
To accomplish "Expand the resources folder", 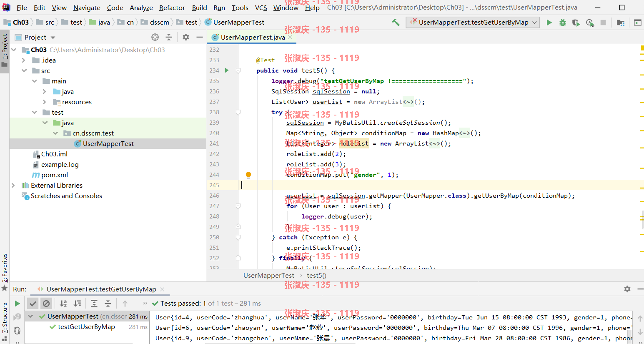I will click(45, 102).
